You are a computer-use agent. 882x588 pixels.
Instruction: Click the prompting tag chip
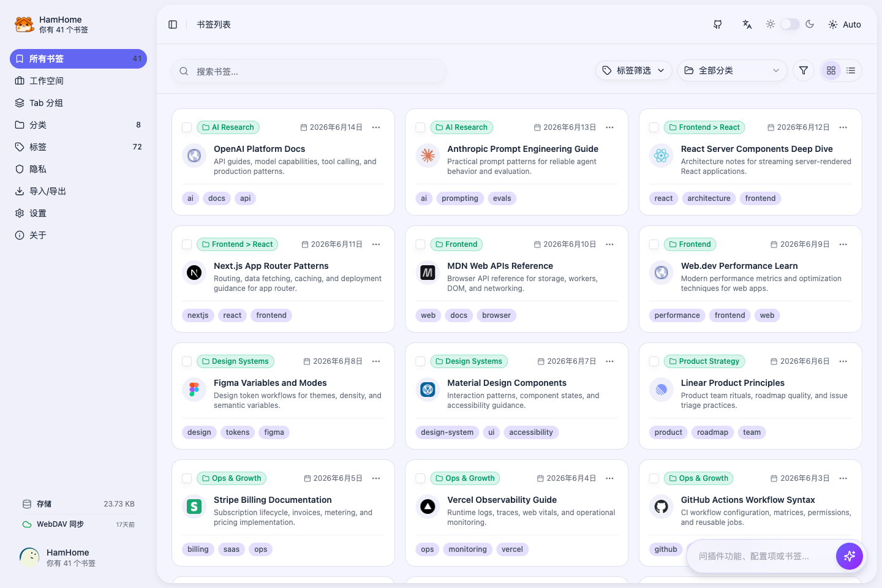(x=460, y=198)
